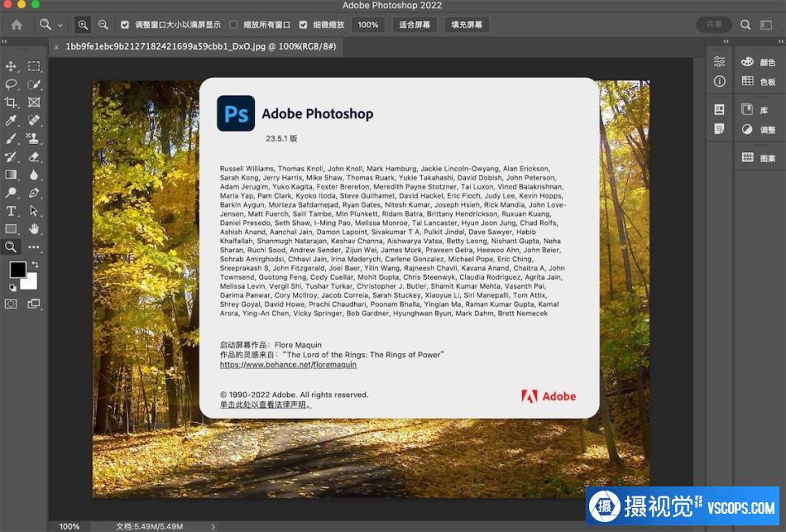
Task: Open the Info panel icon
Action: (x=719, y=81)
